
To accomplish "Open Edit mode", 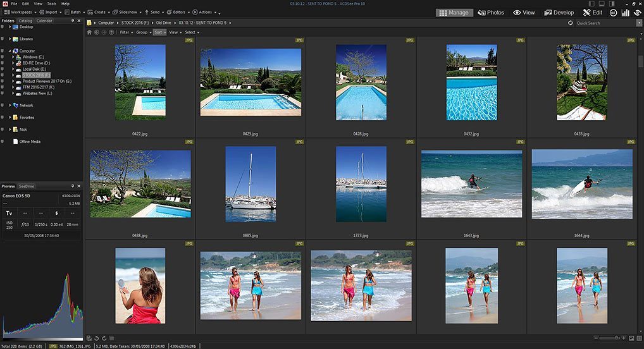I will click(x=593, y=13).
